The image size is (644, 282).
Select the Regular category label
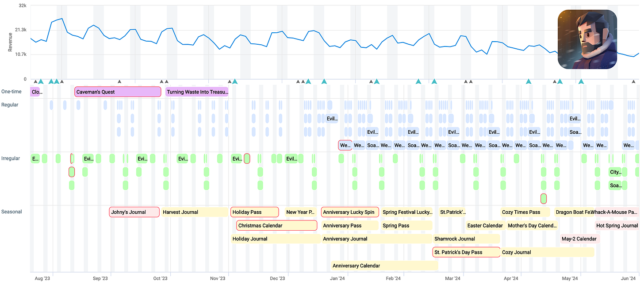click(x=10, y=105)
